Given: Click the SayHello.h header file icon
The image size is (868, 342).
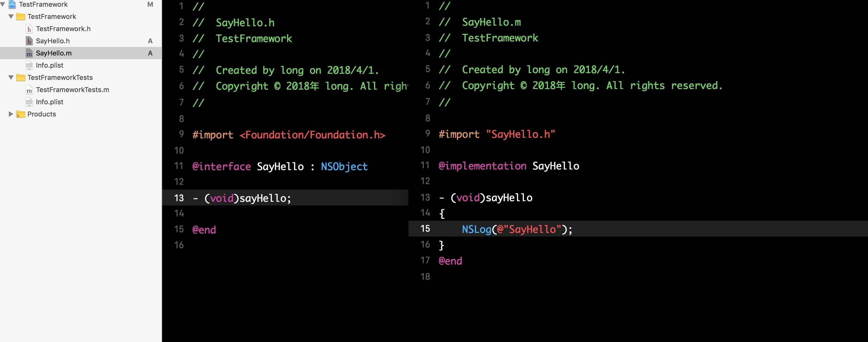Looking at the screenshot, I should point(29,41).
